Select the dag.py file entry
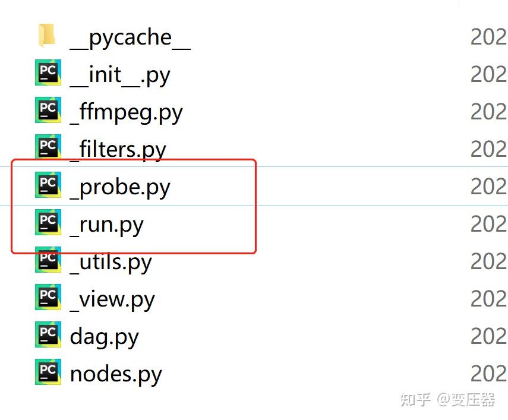The width and height of the screenshot is (508, 420). [x=104, y=336]
